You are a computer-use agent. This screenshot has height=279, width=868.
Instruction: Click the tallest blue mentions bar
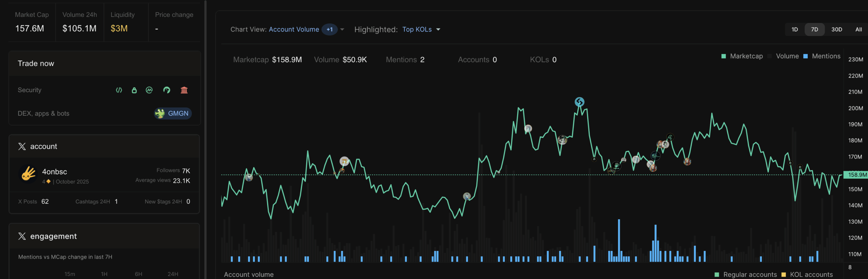tap(619, 241)
